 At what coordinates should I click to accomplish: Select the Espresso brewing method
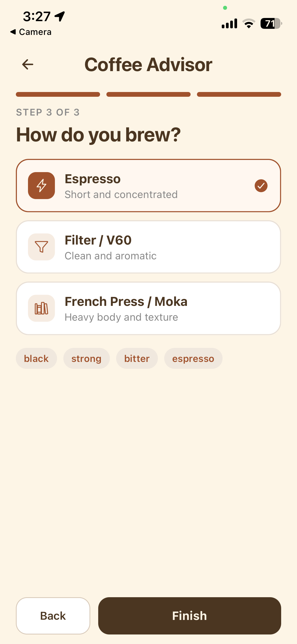click(x=148, y=186)
